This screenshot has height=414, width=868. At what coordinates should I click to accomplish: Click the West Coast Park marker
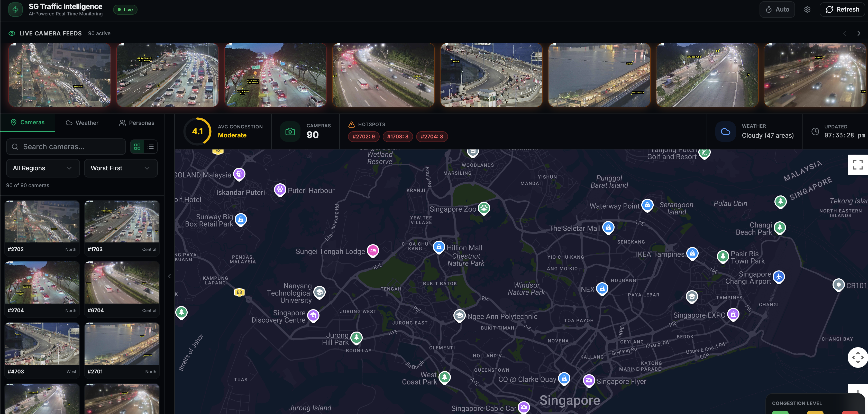tap(444, 377)
